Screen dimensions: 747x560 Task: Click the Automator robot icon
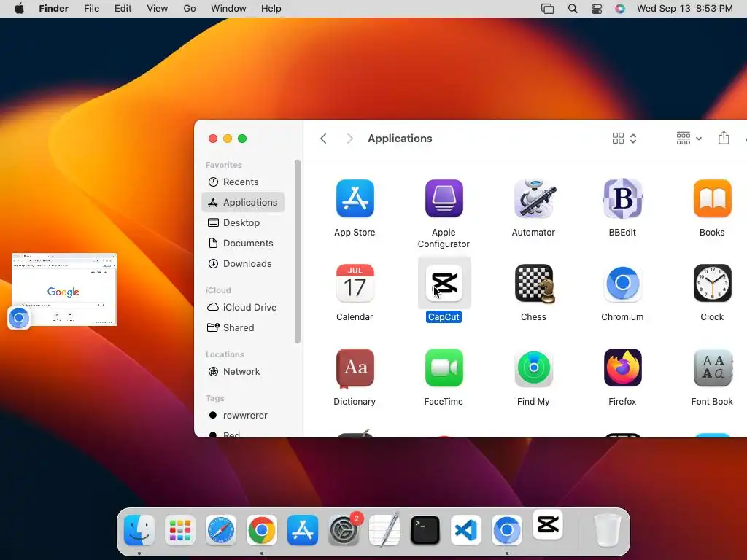pos(533,198)
